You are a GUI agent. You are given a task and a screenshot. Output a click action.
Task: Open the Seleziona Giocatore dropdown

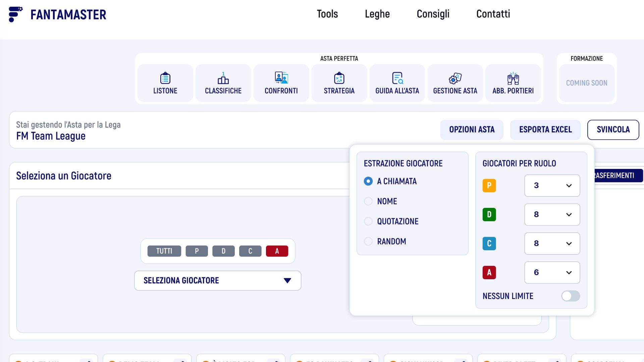click(217, 281)
